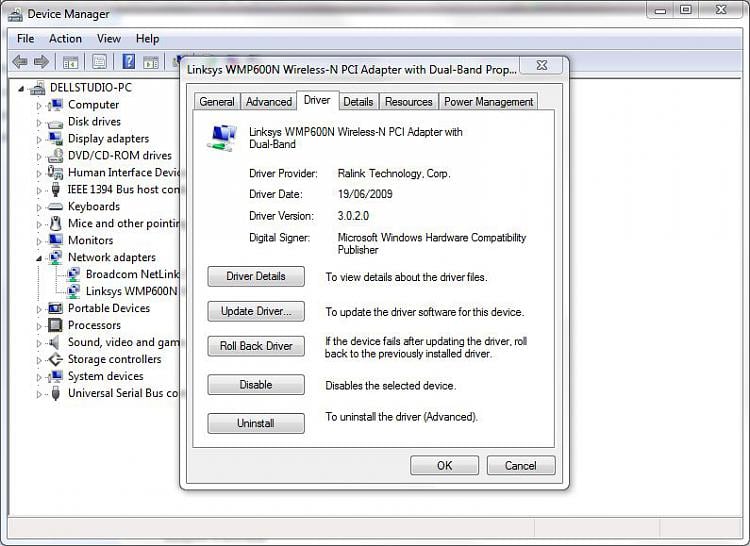Viewport: 750px width, 546px height.
Task: Click the Storage controllers icon
Action: pos(55,359)
